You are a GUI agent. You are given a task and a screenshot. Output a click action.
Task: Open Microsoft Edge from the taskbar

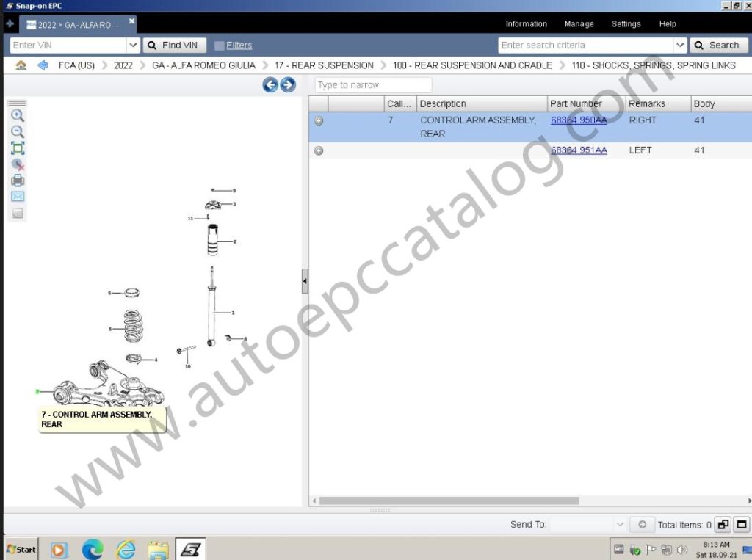tap(92, 549)
